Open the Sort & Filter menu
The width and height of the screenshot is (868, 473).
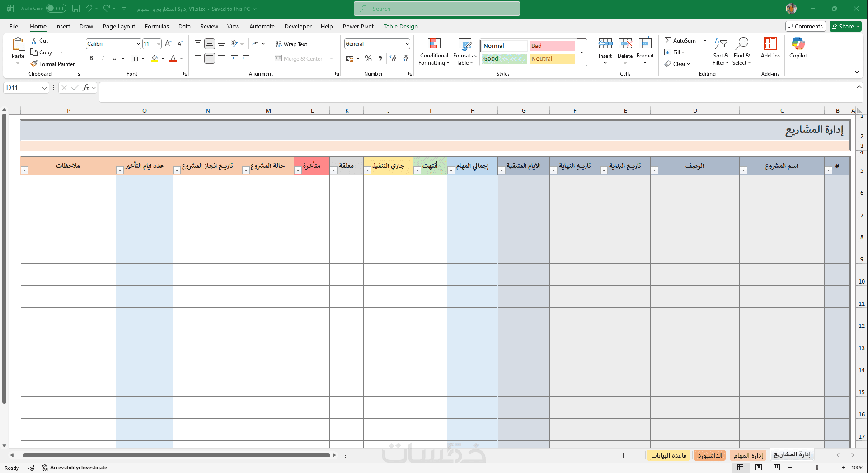(721, 52)
